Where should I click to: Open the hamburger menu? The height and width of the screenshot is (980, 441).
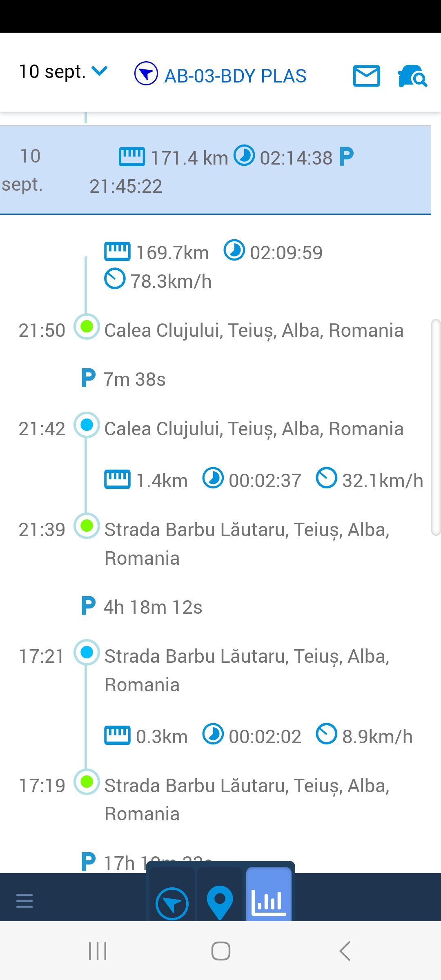24,900
